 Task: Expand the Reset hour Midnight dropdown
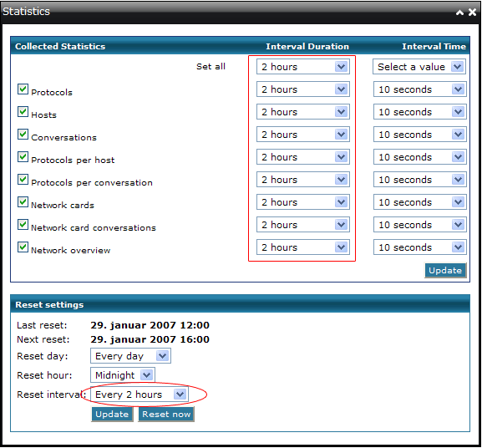click(x=123, y=375)
